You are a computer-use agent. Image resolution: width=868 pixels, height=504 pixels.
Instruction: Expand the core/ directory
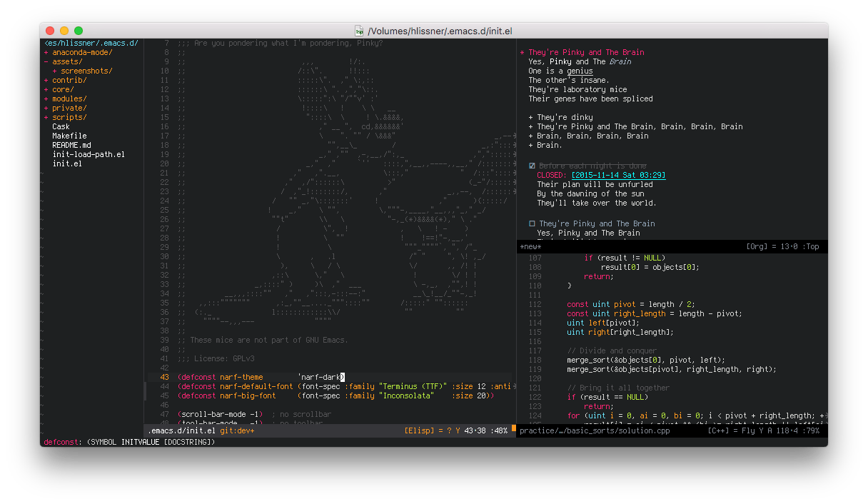pos(46,89)
